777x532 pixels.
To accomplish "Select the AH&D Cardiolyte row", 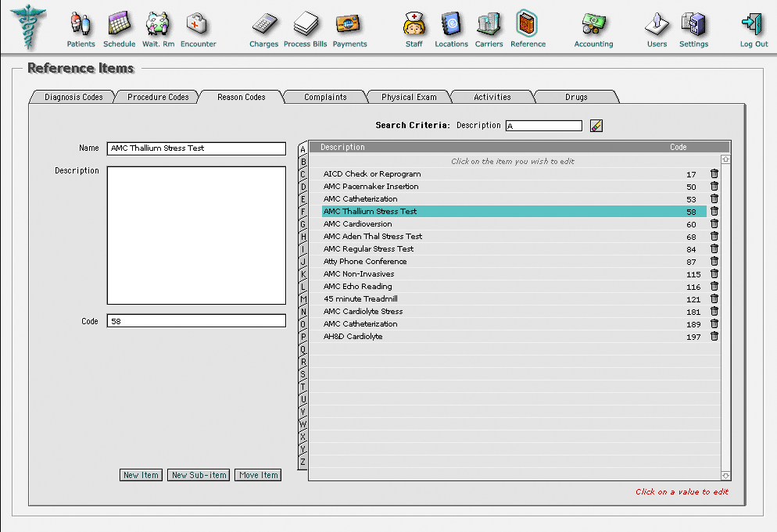I will tap(514, 337).
